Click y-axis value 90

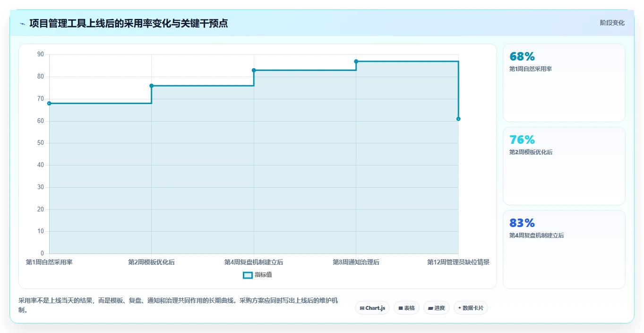pos(40,54)
